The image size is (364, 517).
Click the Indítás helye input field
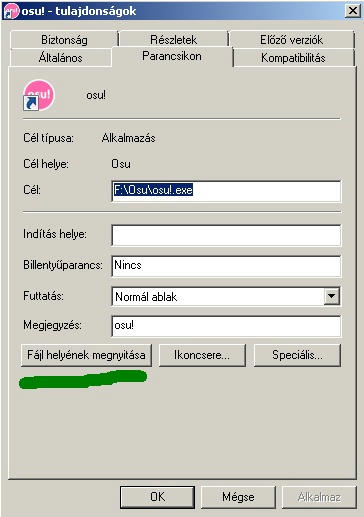(x=226, y=235)
